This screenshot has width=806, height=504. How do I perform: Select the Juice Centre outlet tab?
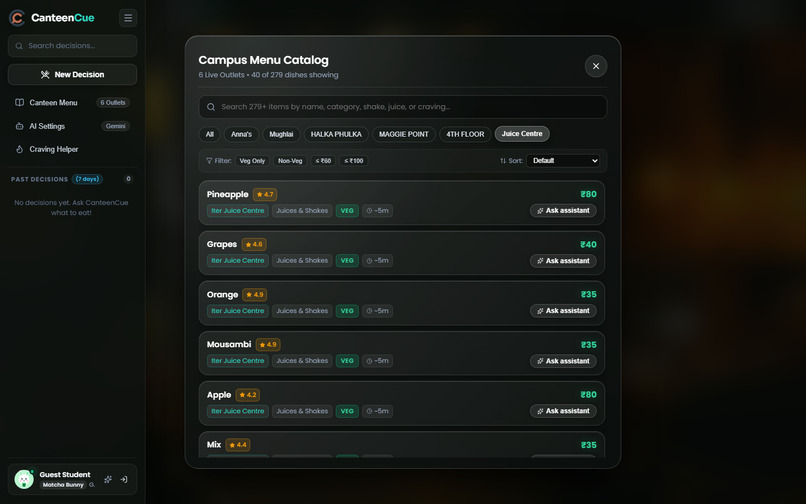(522, 134)
